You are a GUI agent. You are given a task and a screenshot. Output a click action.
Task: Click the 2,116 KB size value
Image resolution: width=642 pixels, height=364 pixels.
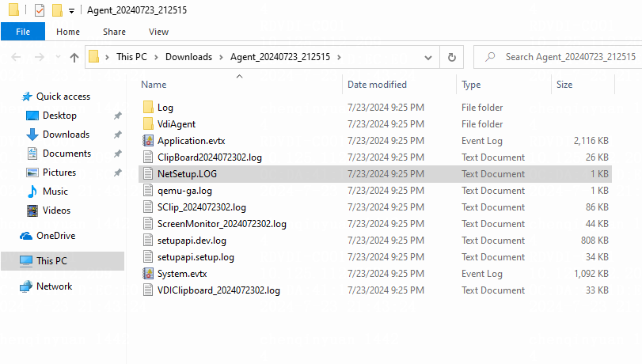click(x=591, y=141)
